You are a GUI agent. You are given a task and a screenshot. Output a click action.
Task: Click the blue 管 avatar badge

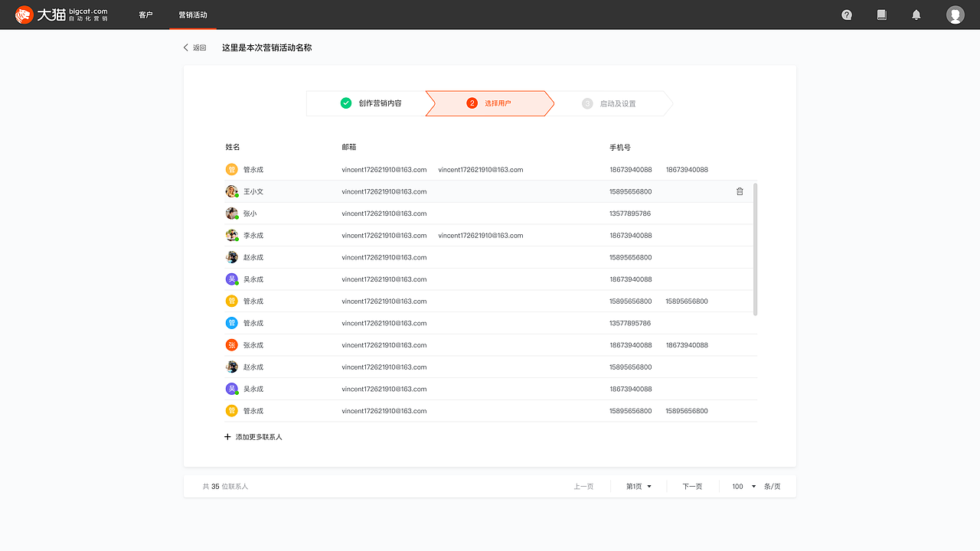point(232,323)
